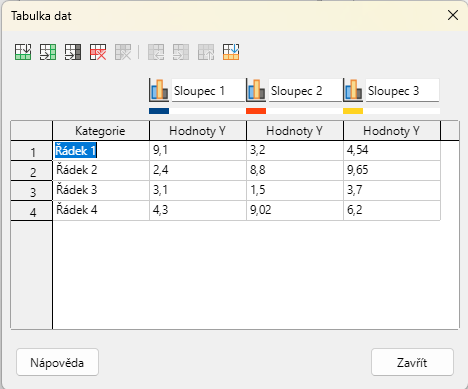Select row header number 2
This screenshot has width=468, height=389.
32,171
